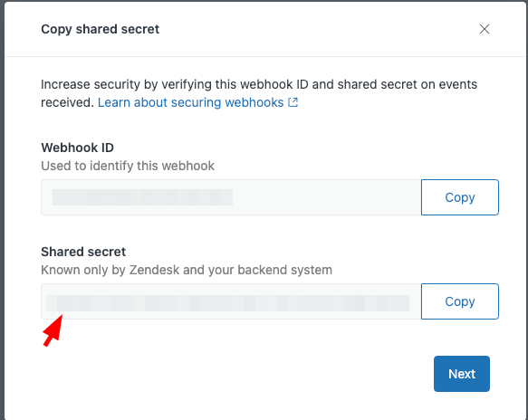Click empty space right of blurred Webhook ID
This screenshot has height=420, width=528.
327,197
